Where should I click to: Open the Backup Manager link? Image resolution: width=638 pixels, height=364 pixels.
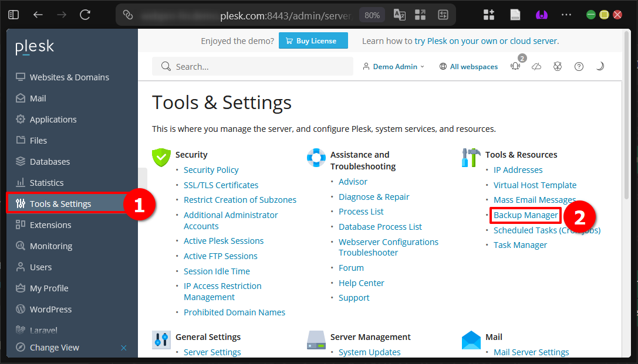click(525, 215)
